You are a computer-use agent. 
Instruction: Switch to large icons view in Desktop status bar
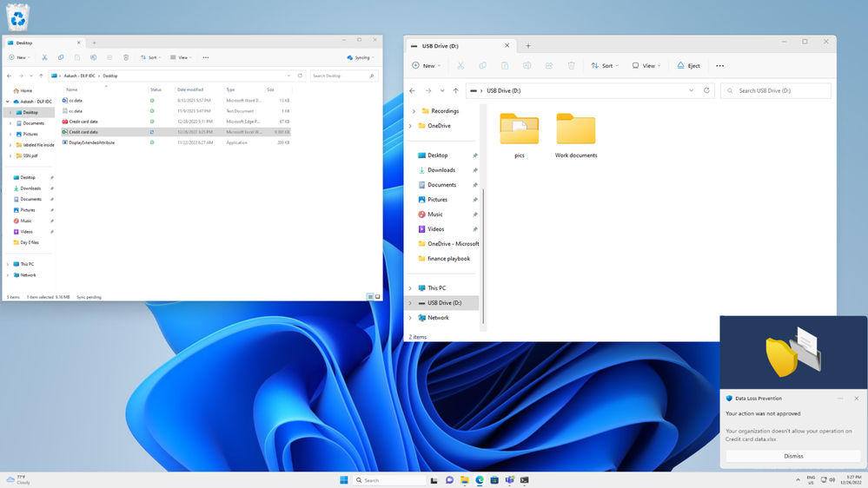[x=378, y=297]
